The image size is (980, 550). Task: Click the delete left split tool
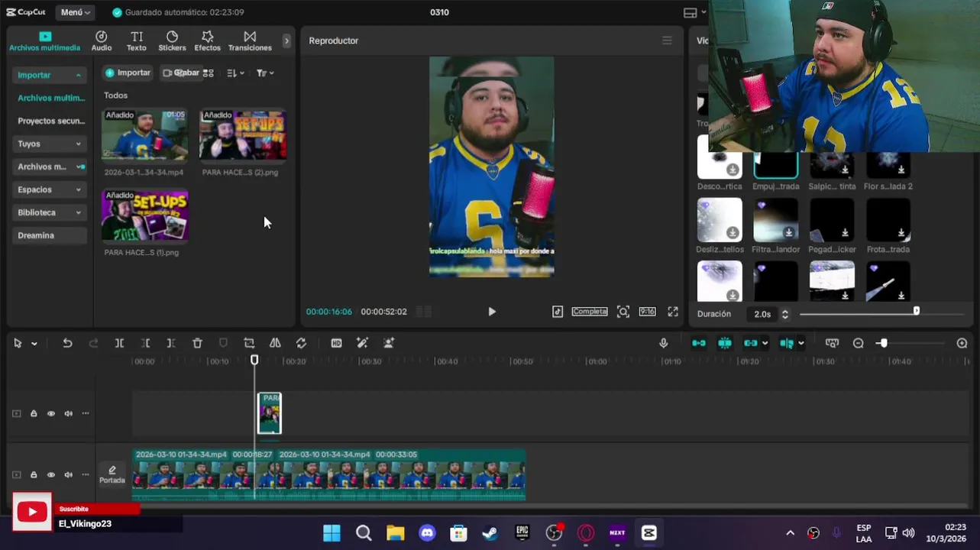(x=145, y=343)
